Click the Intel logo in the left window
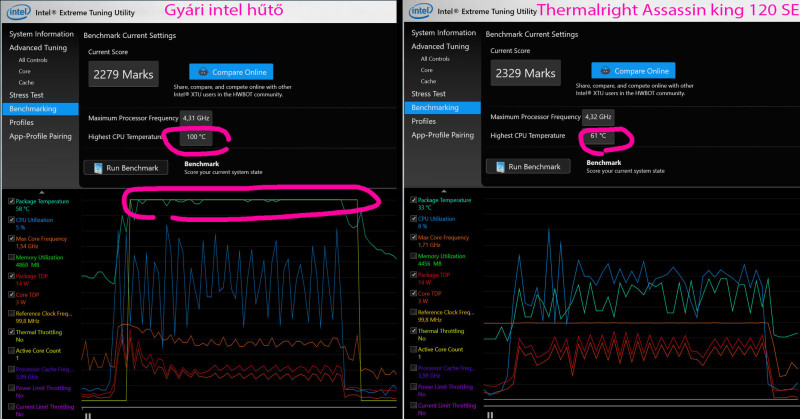800x419 pixels. point(18,12)
